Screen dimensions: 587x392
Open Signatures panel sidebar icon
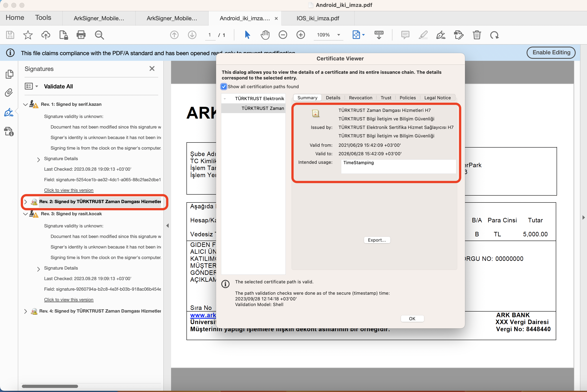[x=9, y=112]
